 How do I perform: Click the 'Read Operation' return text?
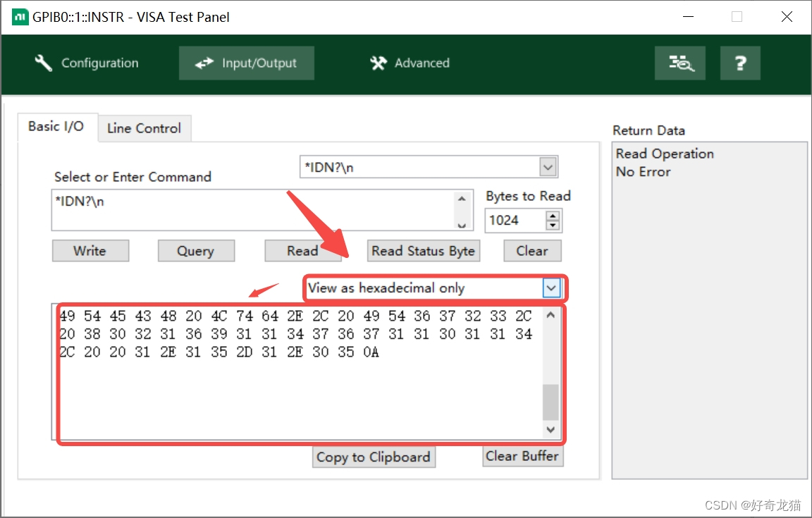tap(665, 154)
